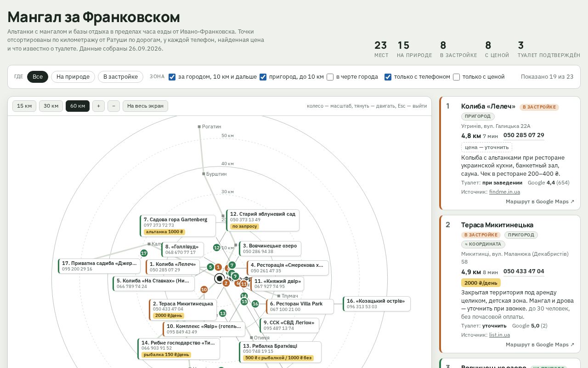Screen dimensions: 588x368
Task: Call phone 050 285 07 29 link
Action: [524, 135]
